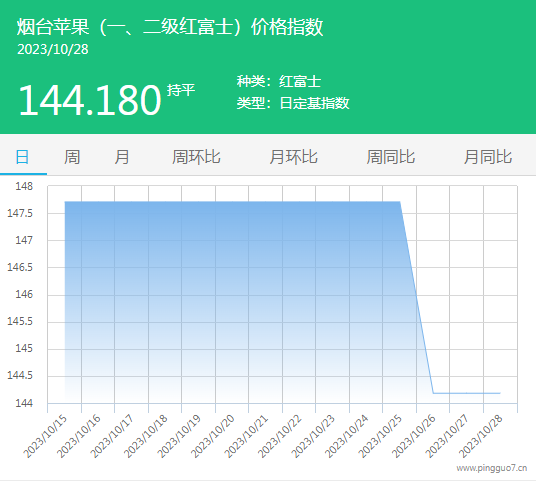This screenshot has height=481, width=536.
Task: Click the 类型: 日定基指数 label
Action: pyautogui.click(x=293, y=103)
